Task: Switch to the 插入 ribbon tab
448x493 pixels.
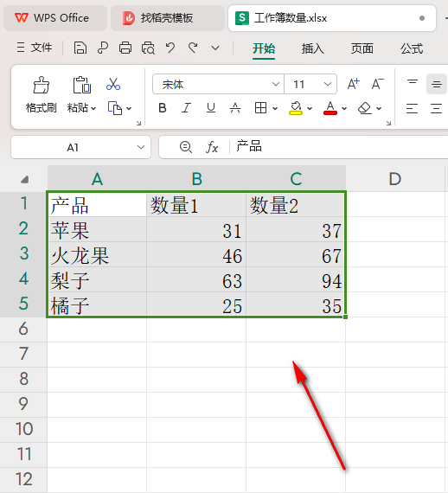Action: pos(313,48)
